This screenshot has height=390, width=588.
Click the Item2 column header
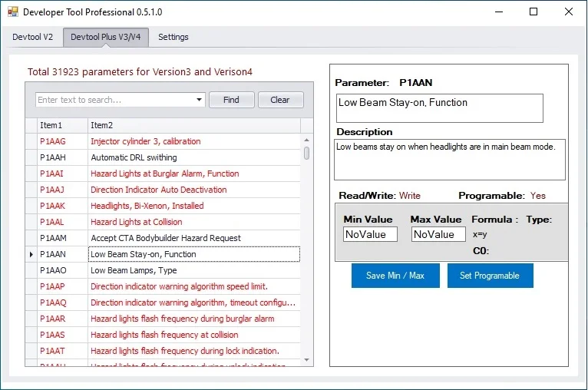[194, 125]
